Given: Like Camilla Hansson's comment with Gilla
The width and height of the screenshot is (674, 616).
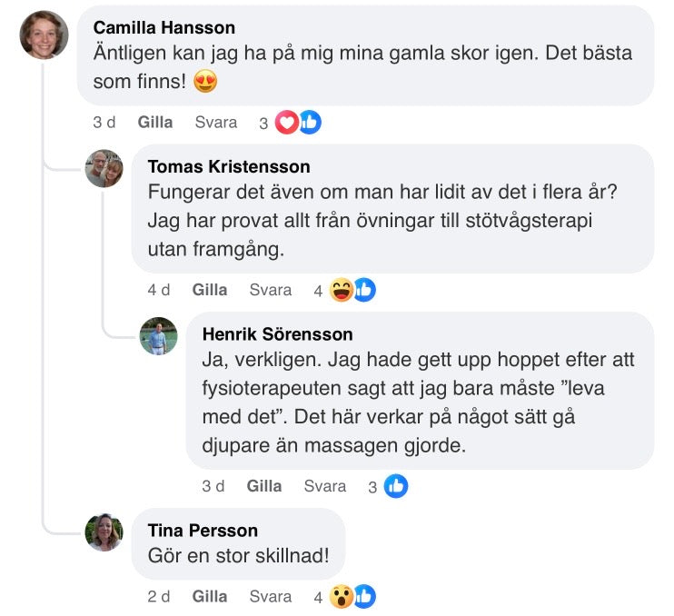Looking at the screenshot, I should point(155,123).
